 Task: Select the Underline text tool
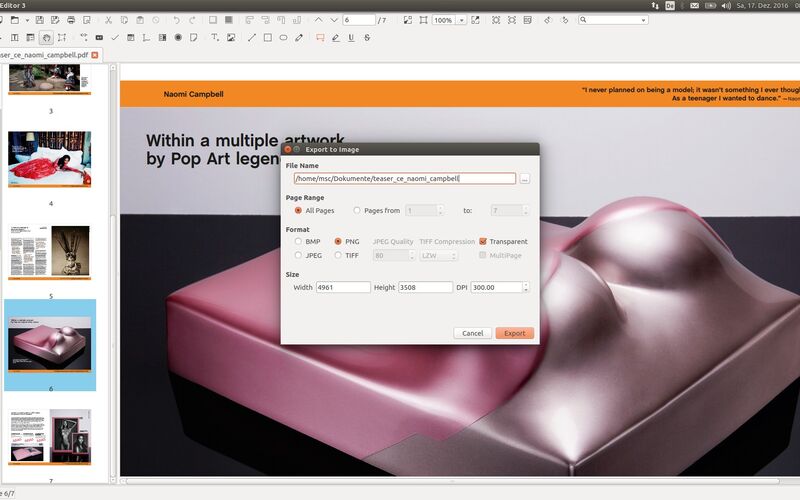coord(351,38)
